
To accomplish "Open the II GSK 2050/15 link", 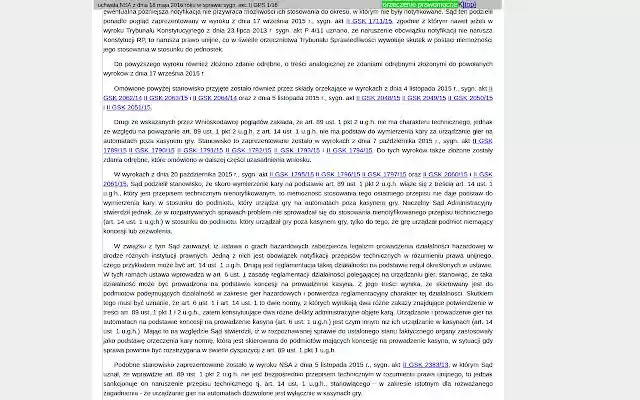I will pos(470,98).
